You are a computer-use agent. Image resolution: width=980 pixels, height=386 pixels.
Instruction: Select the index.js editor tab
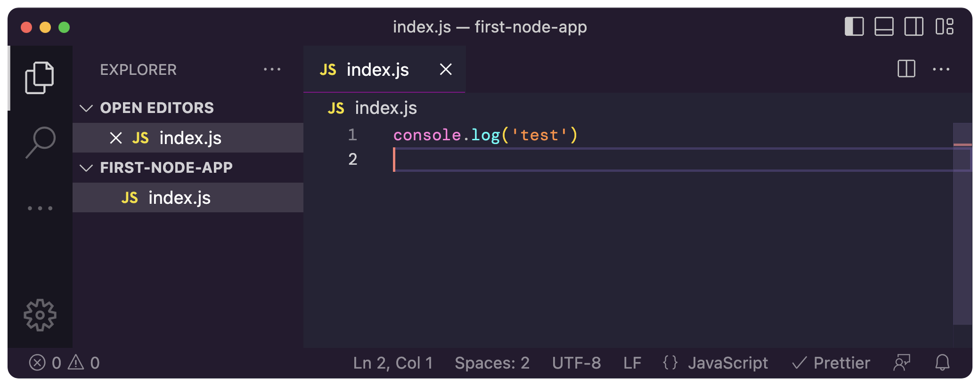(377, 70)
